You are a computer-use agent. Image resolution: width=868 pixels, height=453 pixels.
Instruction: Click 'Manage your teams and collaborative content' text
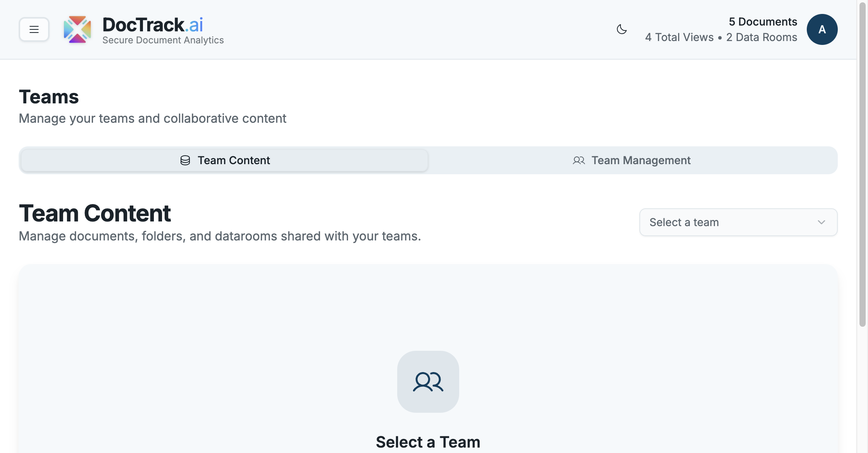[x=153, y=118]
